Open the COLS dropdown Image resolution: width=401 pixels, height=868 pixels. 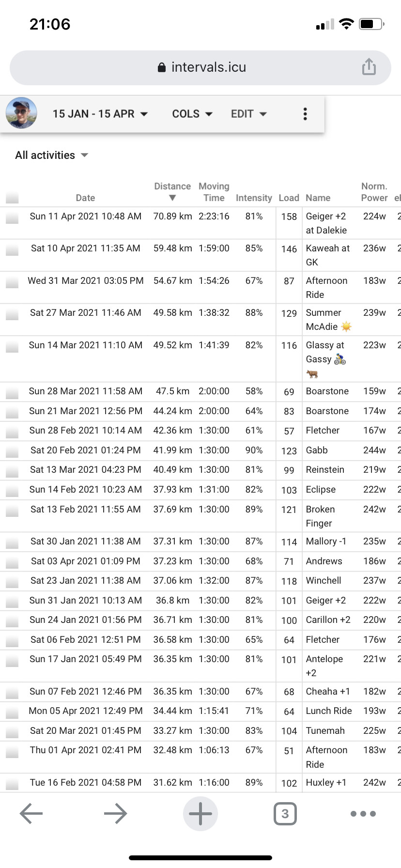192,114
